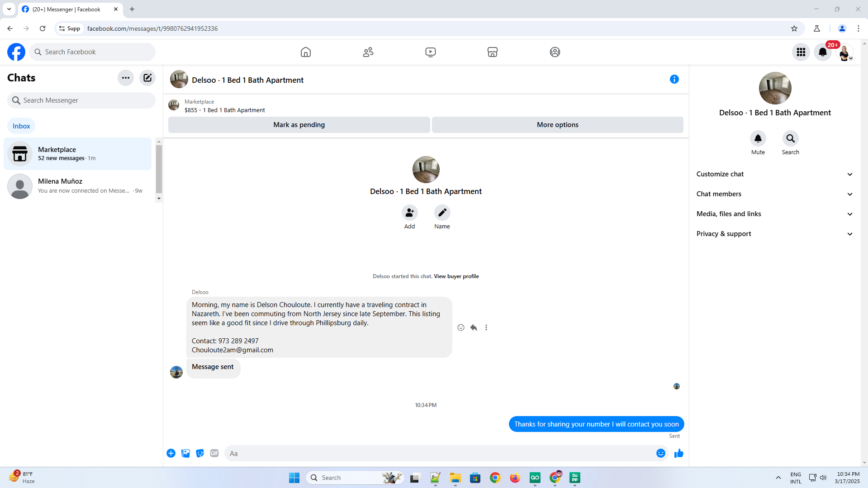Expand Customize chat section

pyautogui.click(x=775, y=174)
